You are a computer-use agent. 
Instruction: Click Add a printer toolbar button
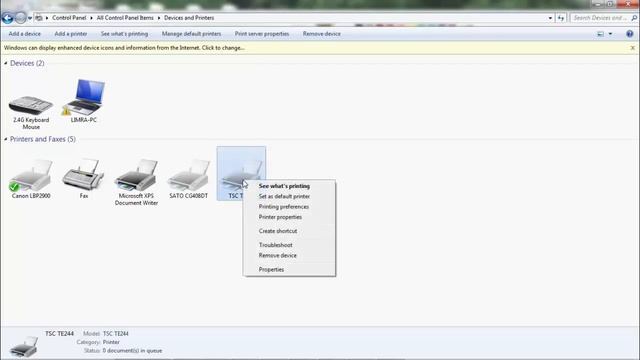click(x=71, y=34)
